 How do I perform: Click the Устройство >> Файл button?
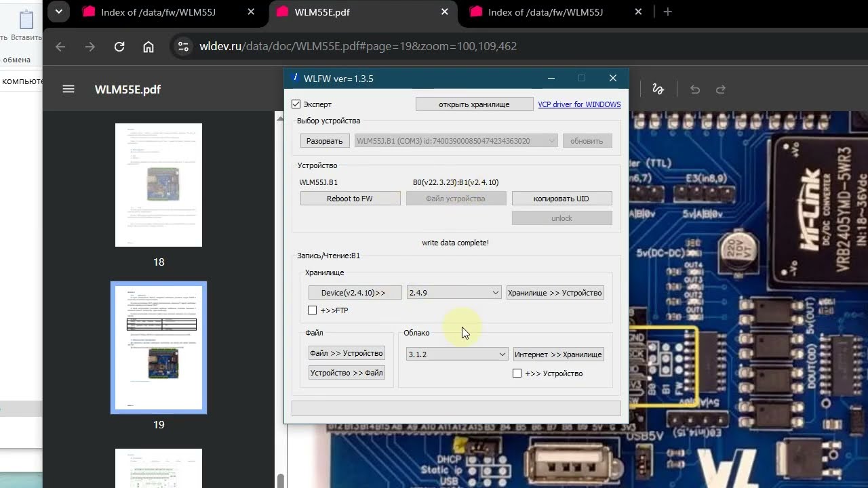pyautogui.click(x=347, y=373)
